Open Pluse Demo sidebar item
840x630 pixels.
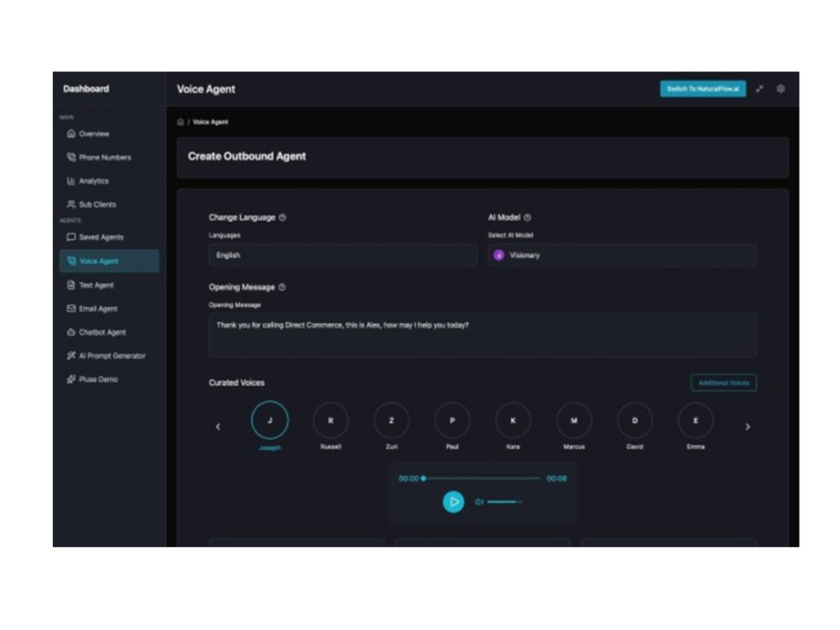[x=92, y=380]
